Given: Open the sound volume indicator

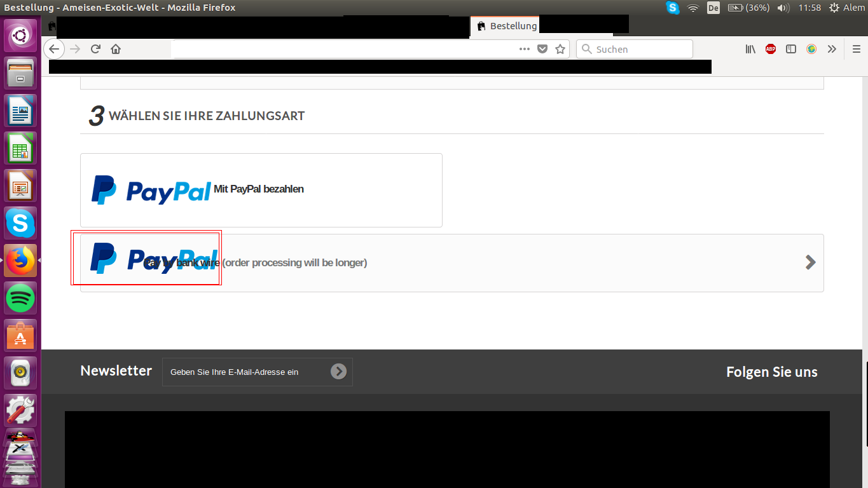Looking at the screenshot, I should tap(783, 8).
